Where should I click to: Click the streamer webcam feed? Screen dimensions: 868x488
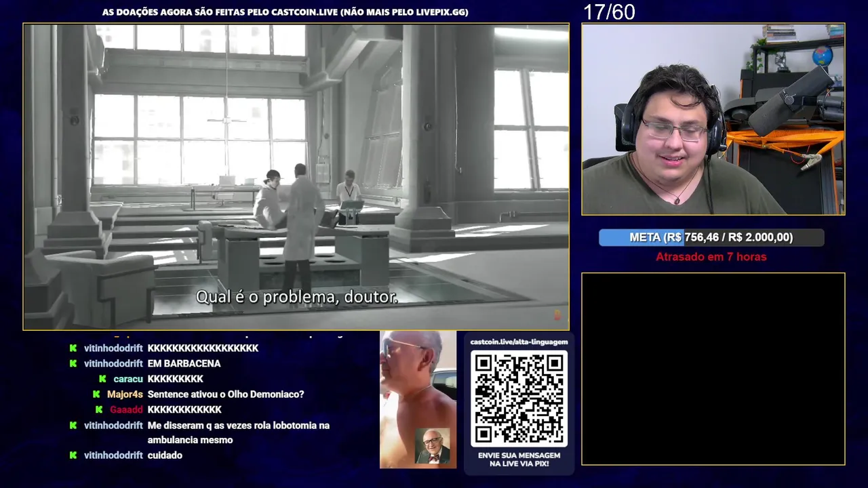[x=713, y=119]
